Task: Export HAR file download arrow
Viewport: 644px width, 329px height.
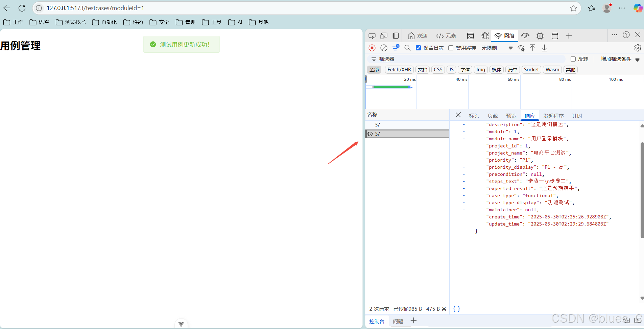Action: [x=544, y=48]
